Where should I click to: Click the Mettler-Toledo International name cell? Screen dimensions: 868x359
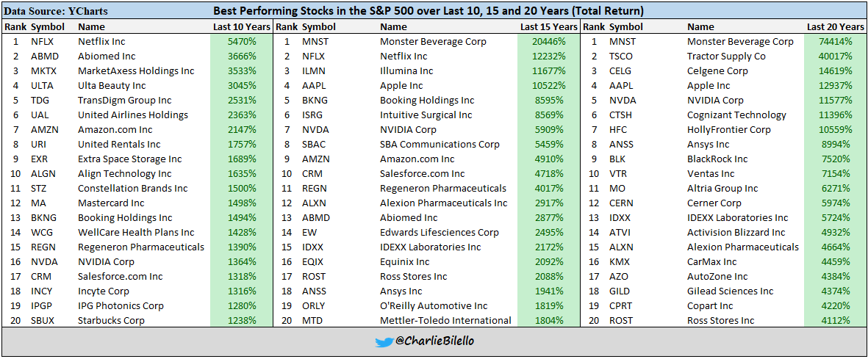click(445, 321)
